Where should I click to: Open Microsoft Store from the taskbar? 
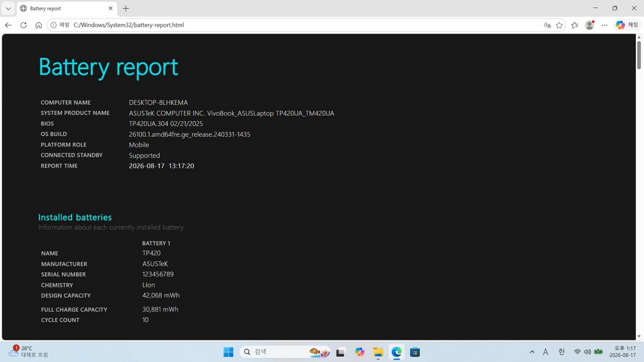(415, 352)
